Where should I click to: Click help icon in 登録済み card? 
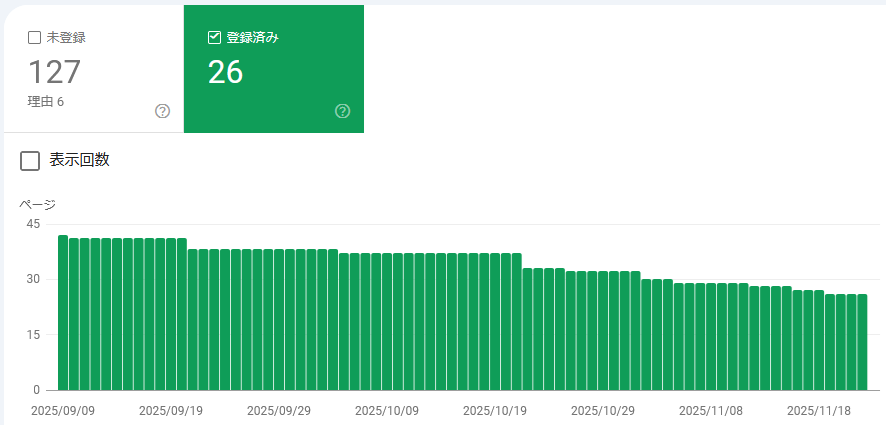[343, 111]
